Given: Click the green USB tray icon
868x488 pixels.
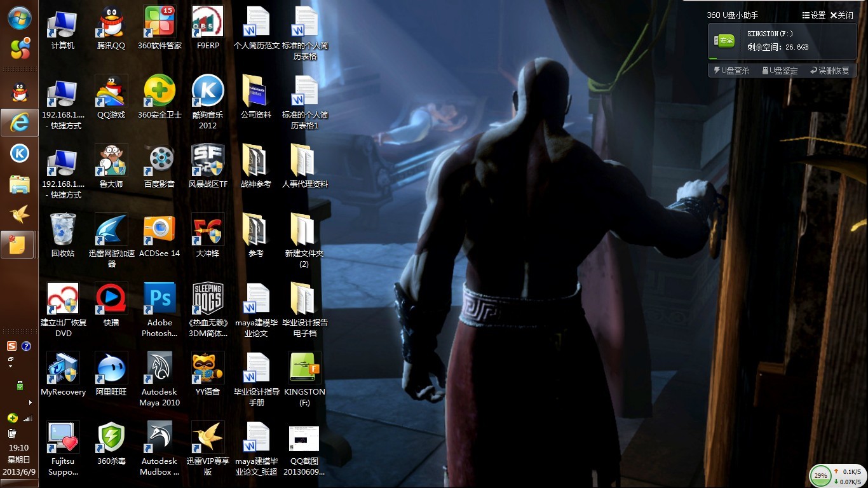Looking at the screenshot, I should [20, 386].
